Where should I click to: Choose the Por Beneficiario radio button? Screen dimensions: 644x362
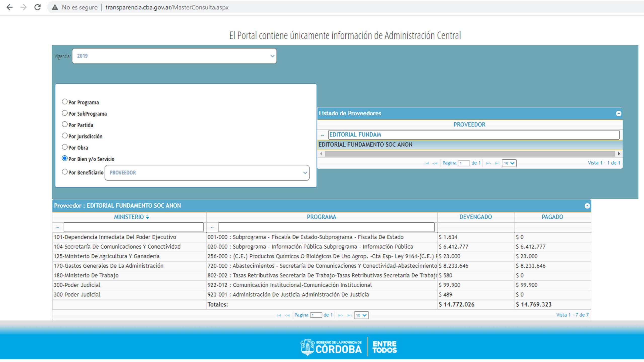pyautogui.click(x=65, y=172)
